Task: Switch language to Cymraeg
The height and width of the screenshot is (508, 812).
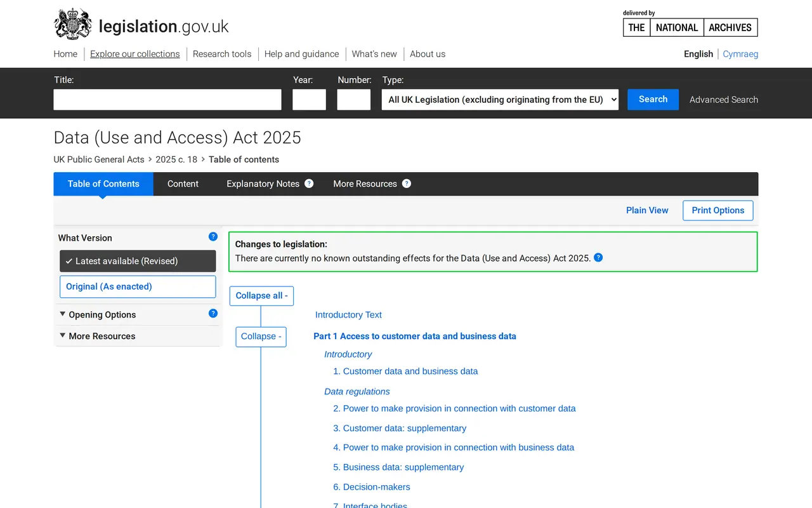Action: 740,54
